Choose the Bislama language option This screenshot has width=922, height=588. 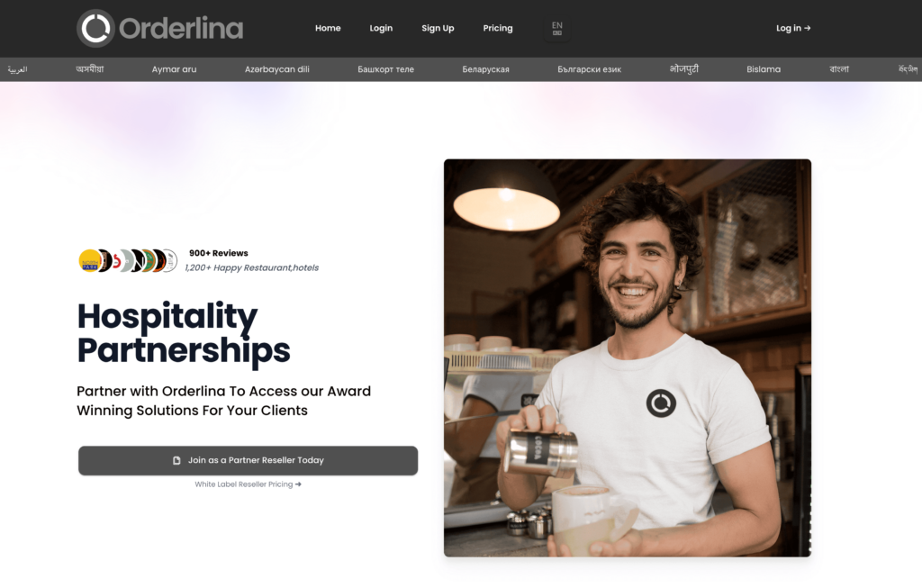[764, 69]
